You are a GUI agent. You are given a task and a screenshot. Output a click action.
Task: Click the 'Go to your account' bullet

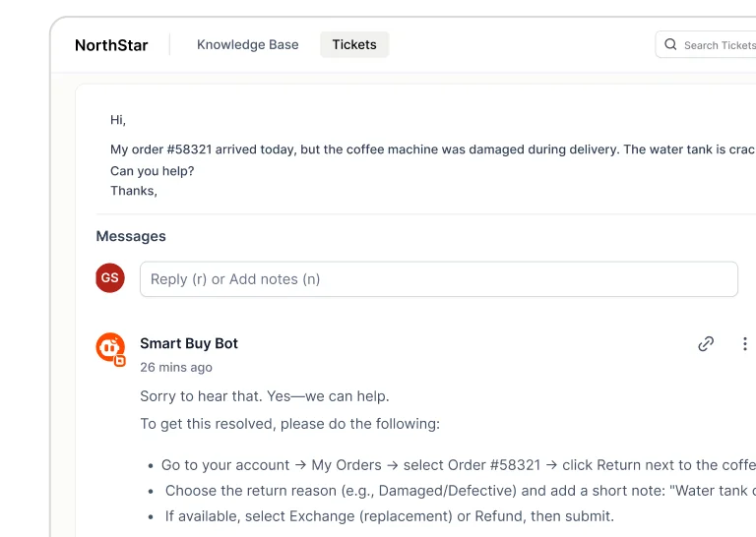(x=458, y=465)
